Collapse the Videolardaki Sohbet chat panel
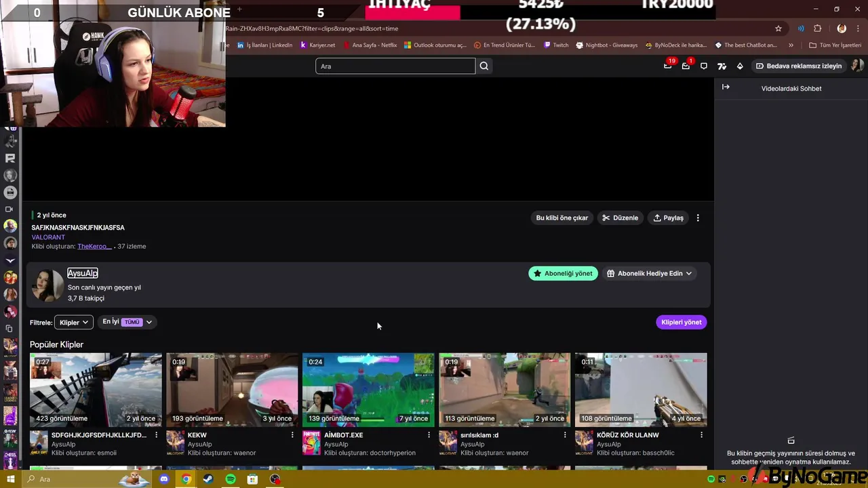The width and height of the screenshot is (868, 488). pyautogui.click(x=726, y=87)
